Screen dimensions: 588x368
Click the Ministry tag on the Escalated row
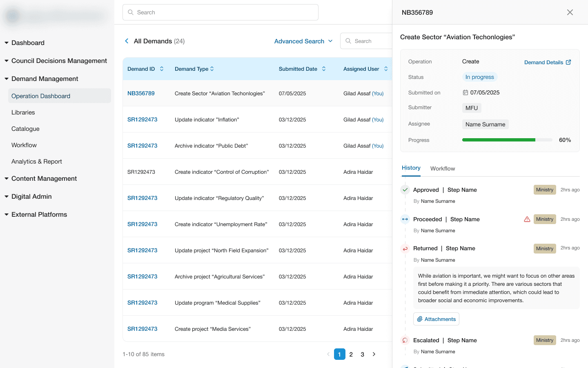(x=545, y=340)
